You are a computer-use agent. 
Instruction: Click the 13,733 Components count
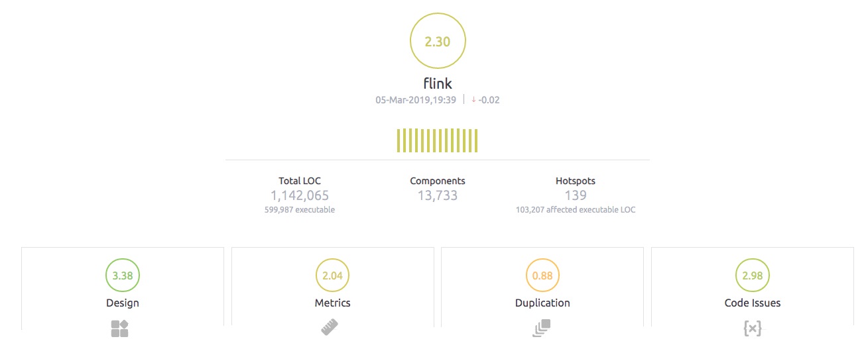438,195
